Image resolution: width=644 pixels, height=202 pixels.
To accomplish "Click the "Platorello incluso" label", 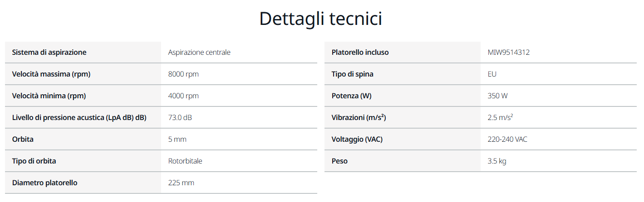I will point(360,53).
